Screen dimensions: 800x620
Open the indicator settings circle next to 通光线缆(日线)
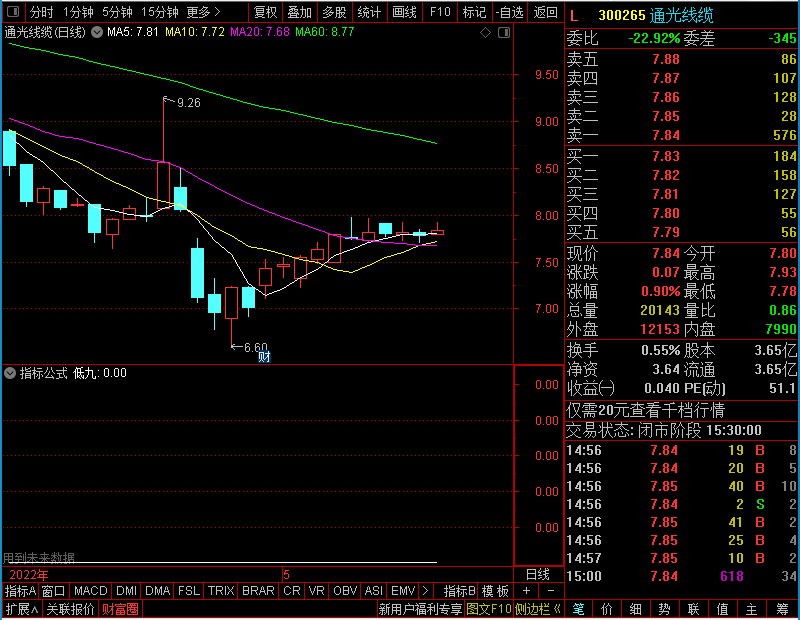tap(96, 32)
